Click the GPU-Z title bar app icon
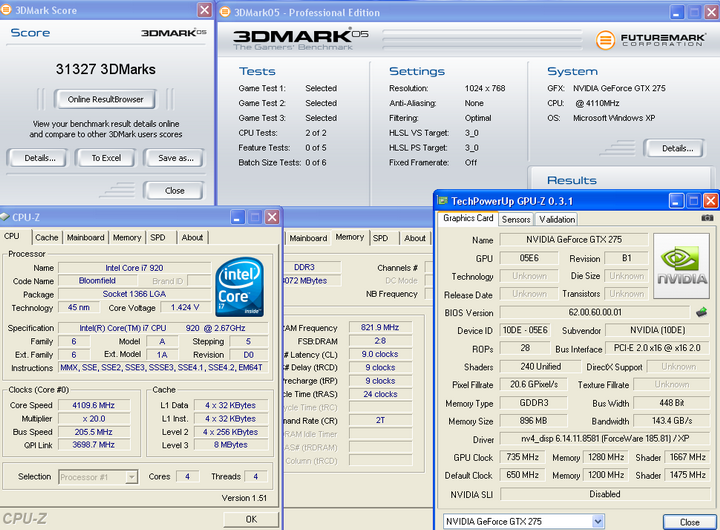This screenshot has height=530, width=720. pyautogui.click(x=443, y=201)
